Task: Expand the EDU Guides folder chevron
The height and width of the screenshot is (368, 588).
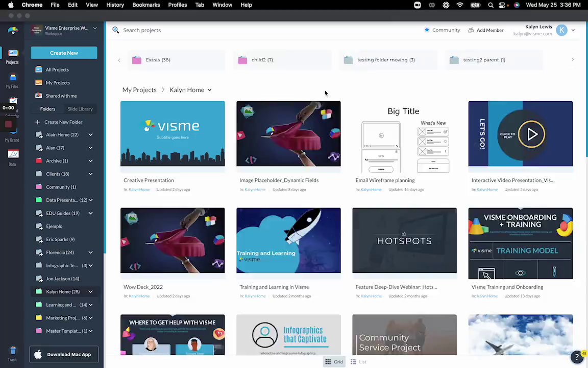Action: pos(90,213)
